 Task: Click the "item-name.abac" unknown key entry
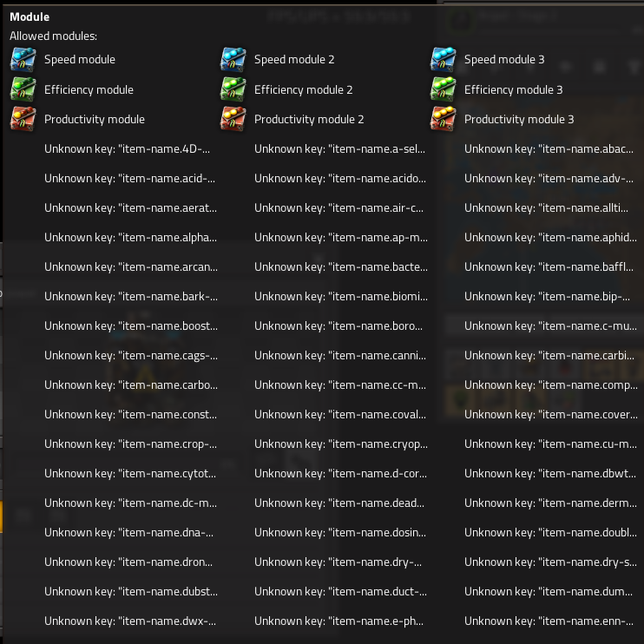pos(550,149)
